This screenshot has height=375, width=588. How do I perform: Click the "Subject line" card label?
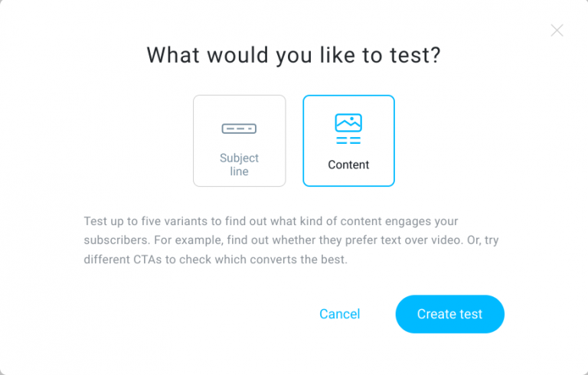(239, 165)
